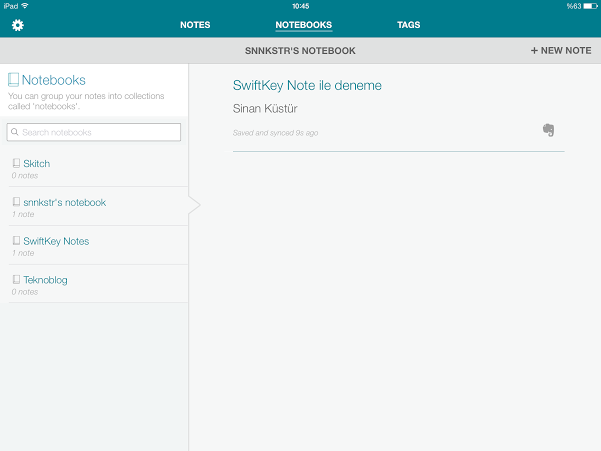The width and height of the screenshot is (601, 451).
Task: Open the Skitch notebook
Action: coord(98,168)
